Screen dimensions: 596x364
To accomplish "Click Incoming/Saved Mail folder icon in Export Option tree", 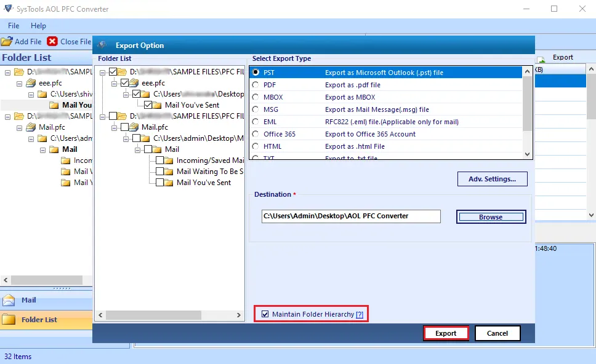I will (169, 160).
